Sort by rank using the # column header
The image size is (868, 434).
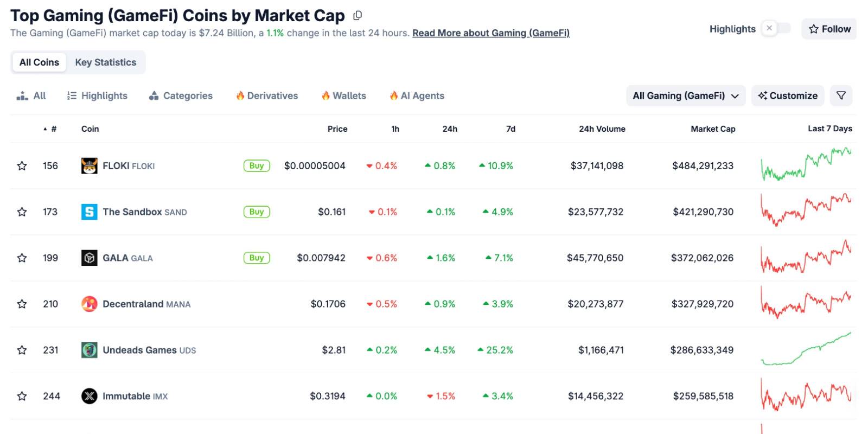point(53,129)
